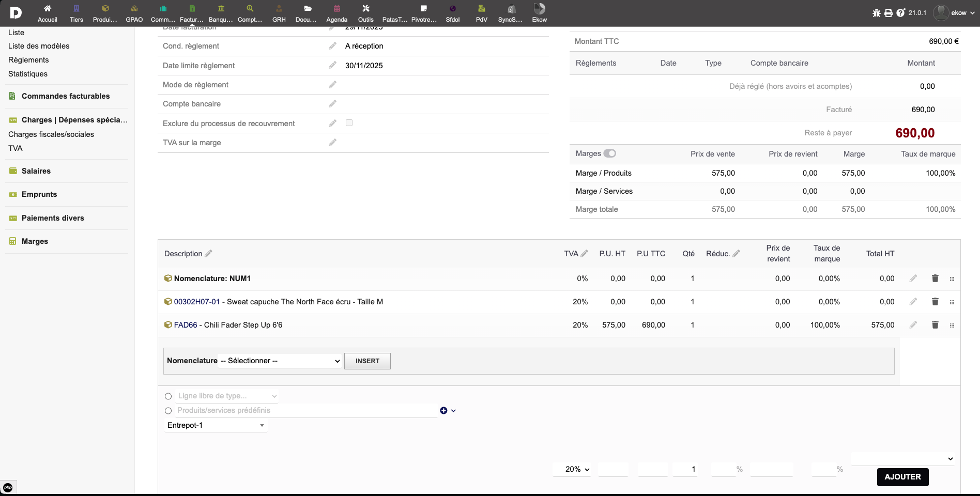Open the Agenda top menu
Image resolution: width=980 pixels, height=496 pixels.
pyautogui.click(x=336, y=13)
